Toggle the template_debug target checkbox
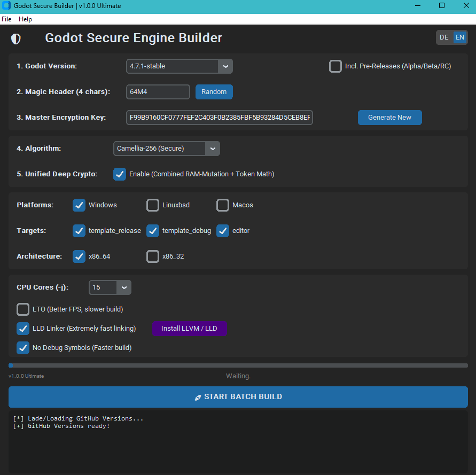Screen dimensions: 476x475 (x=153, y=231)
